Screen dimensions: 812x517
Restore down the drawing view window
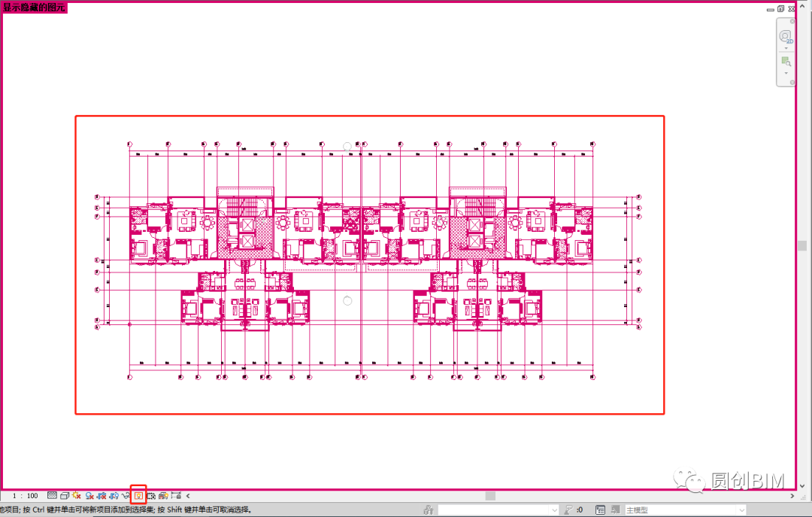[781, 9]
